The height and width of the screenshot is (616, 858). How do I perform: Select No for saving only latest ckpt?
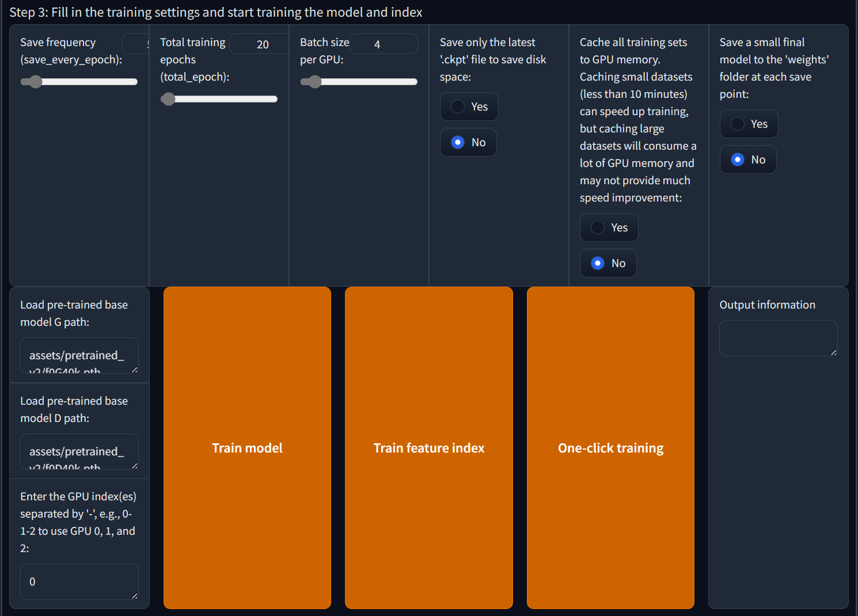(x=458, y=142)
